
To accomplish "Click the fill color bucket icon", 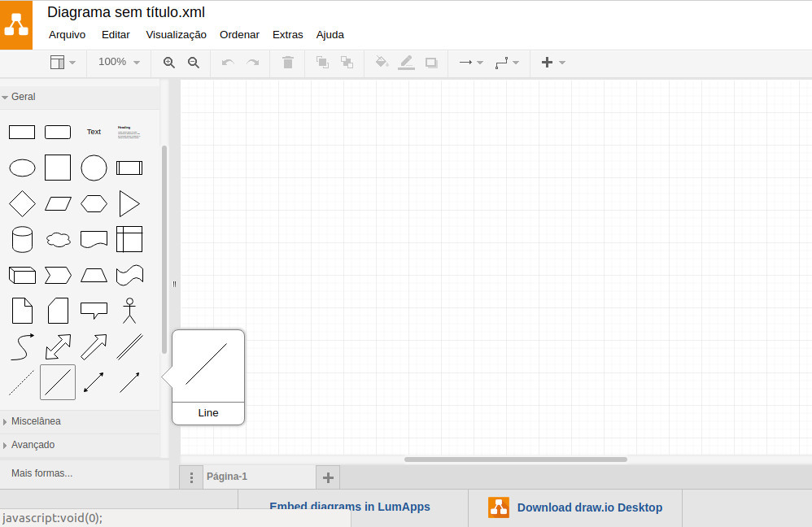I will (382, 62).
